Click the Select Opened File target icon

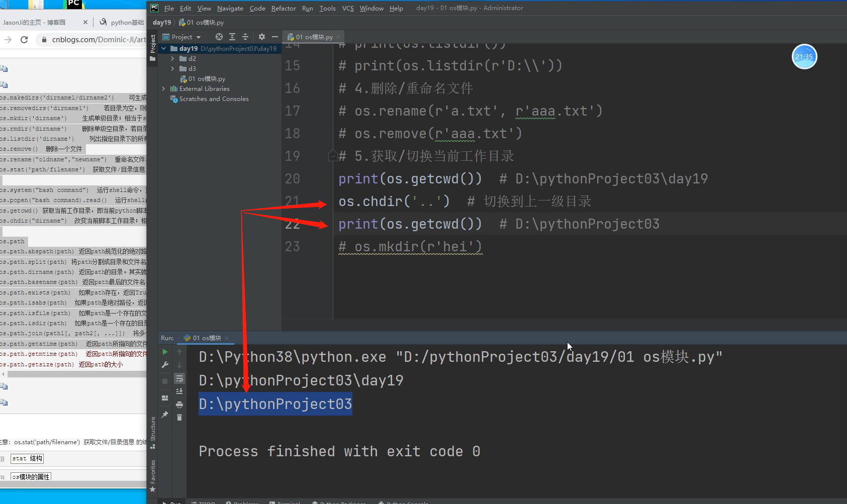(219, 37)
